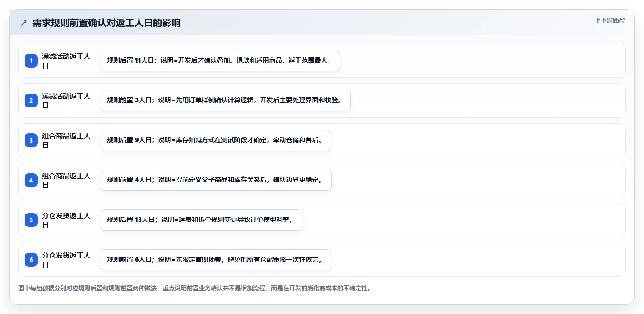The height and width of the screenshot is (314, 644).
Task: Click the footnote starting 图中每组数据分别对应
Action: coord(194,288)
